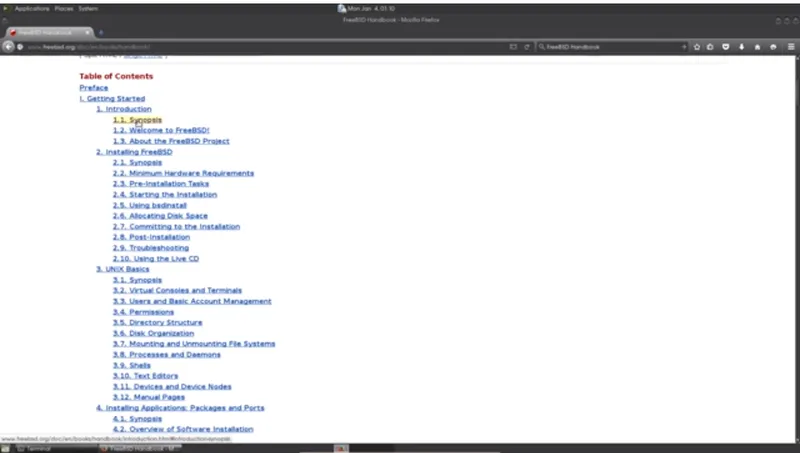Image resolution: width=800 pixels, height=453 pixels.
Task: Open the System menu
Action: click(88, 9)
